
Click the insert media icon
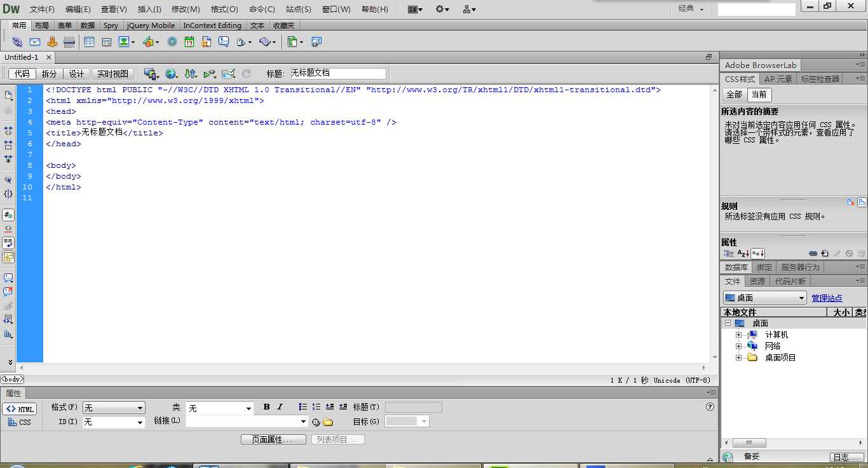click(x=147, y=42)
